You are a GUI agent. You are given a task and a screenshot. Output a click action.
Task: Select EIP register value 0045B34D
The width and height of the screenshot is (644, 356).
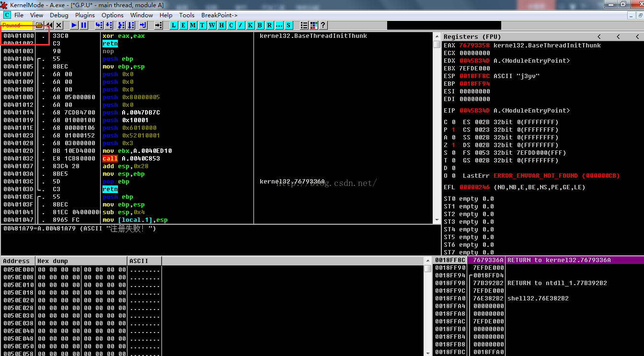[x=474, y=111]
